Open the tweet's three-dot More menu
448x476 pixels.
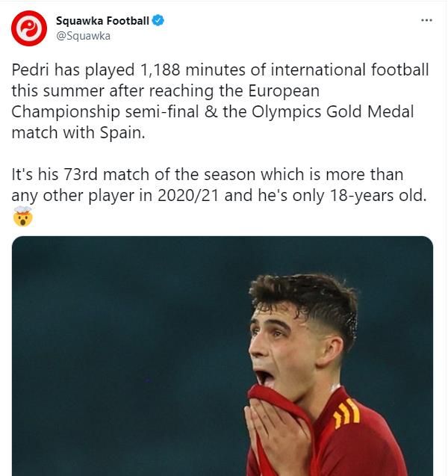[426, 20]
